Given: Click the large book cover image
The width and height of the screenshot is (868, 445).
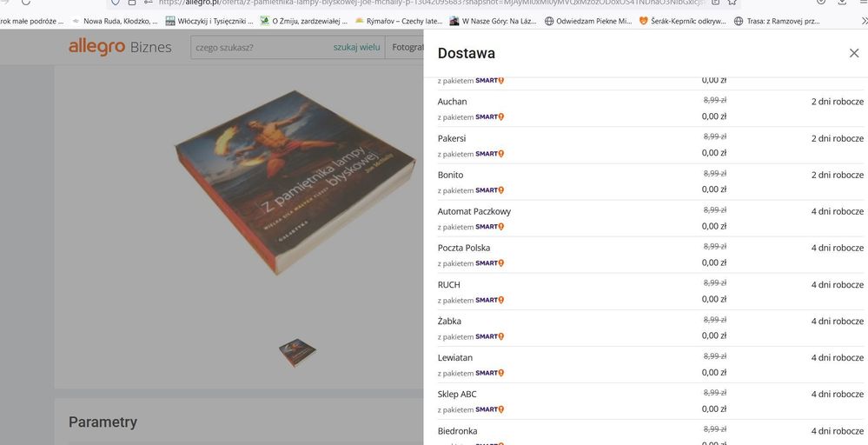Looking at the screenshot, I should pos(295,183).
